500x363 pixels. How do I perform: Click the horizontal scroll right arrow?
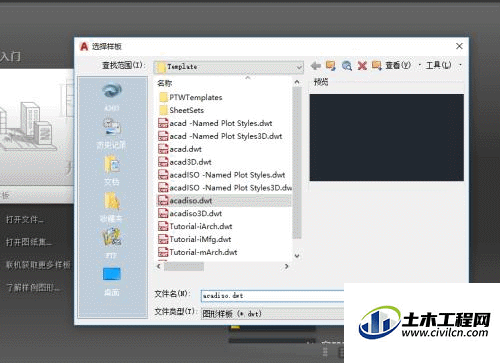[x=286, y=266]
